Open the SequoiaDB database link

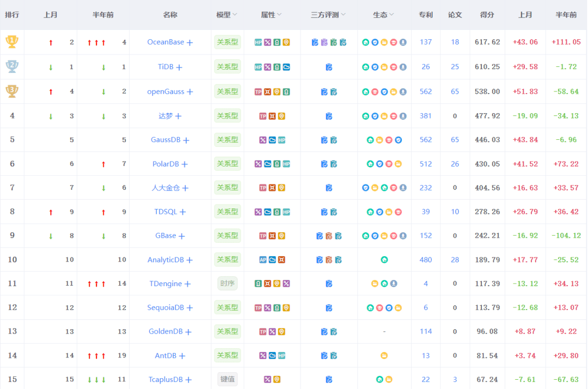pyautogui.click(x=166, y=308)
